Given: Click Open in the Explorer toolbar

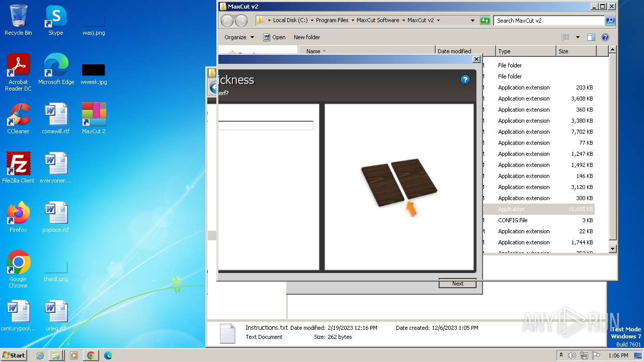Looking at the screenshot, I should click(x=274, y=37).
